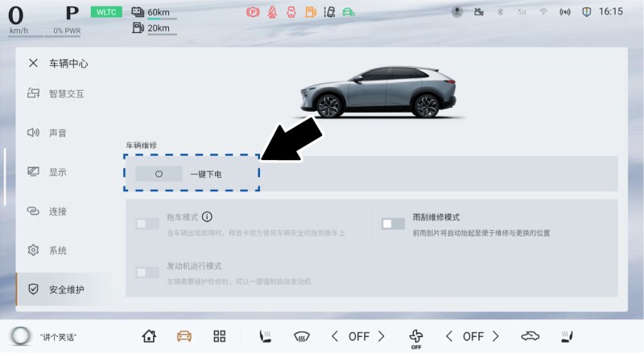Tap the seatbelt warning indicator
Image resolution: width=644 pixels, height=353 pixels.
pyautogui.click(x=272, y=12)
